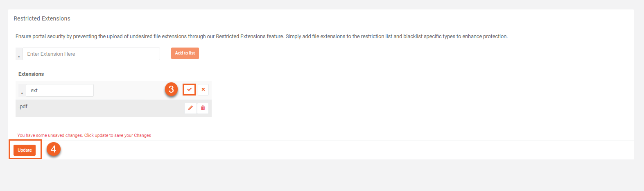This screenshot has height=191, width=644.
Task: Click inside the ext editing text box
Action: pyautogui.click(x=59, y=91)
